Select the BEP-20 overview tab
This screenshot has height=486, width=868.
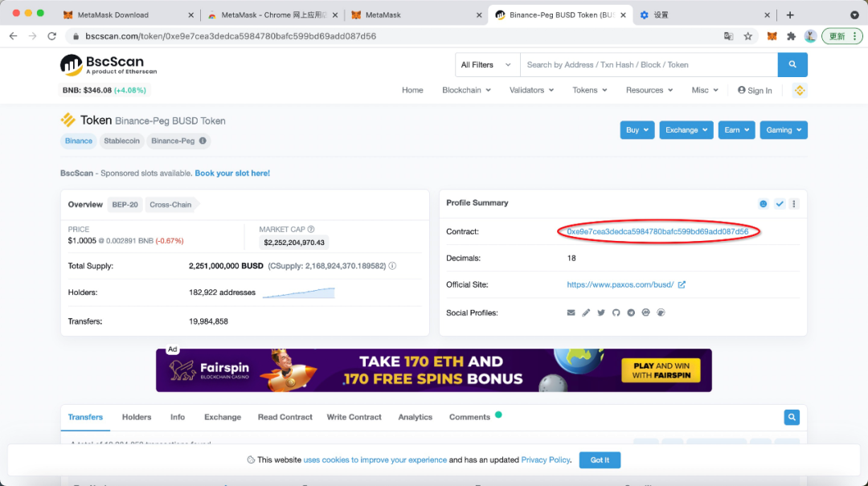[125, 205]
